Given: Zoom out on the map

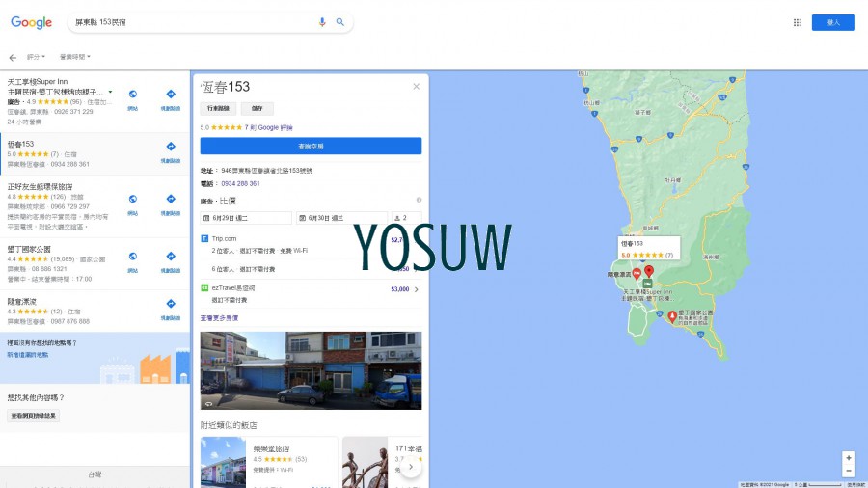Looking at the screenshot, I should 848,471.
